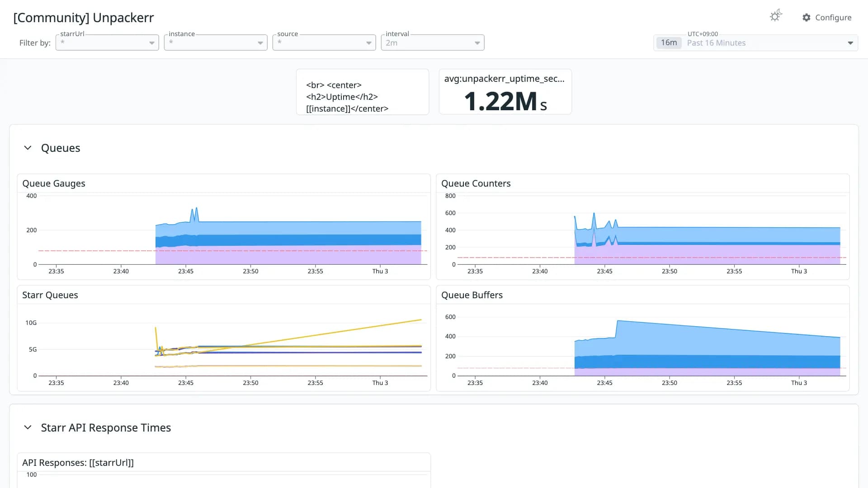Click the Configure gear icon
The width and height of the screenshot is (868, 488).
click(807, 18)
